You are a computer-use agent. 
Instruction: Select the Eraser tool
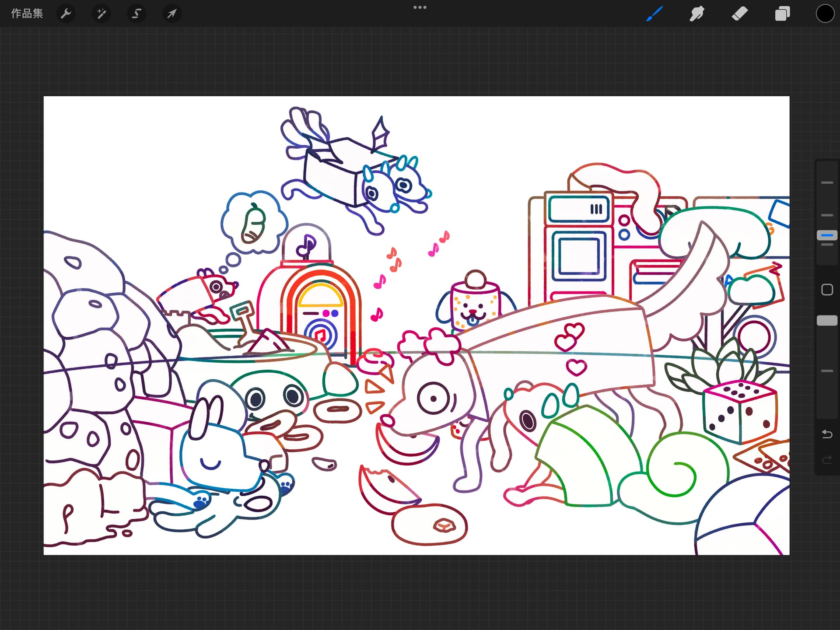739,14
